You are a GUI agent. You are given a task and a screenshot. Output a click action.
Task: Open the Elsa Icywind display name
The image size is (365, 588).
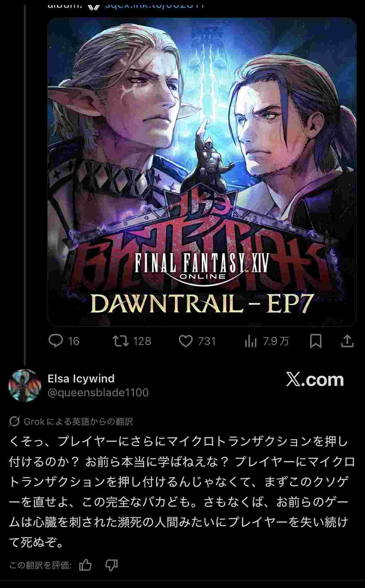tap(81, 378)
